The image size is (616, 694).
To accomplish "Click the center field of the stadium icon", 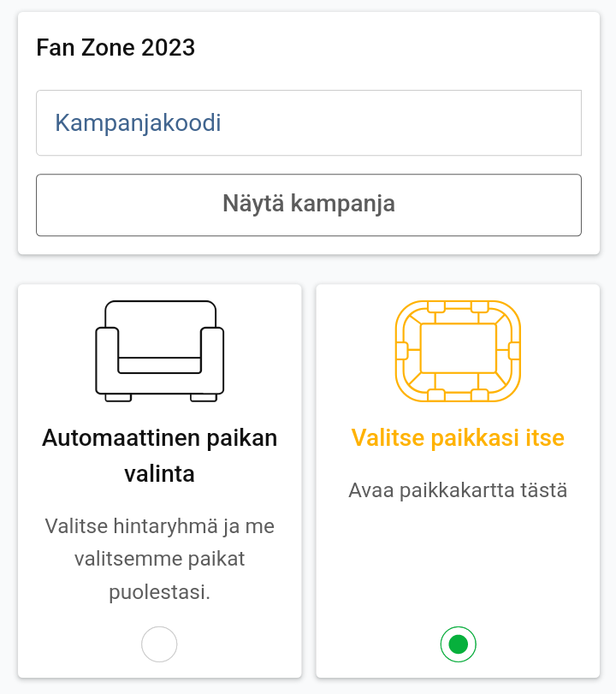I will point(458,348).
